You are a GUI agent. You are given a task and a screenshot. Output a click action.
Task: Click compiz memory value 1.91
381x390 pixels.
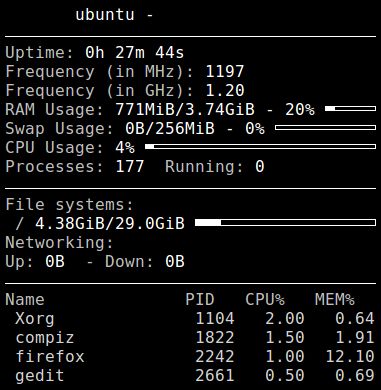coord(355,338)
